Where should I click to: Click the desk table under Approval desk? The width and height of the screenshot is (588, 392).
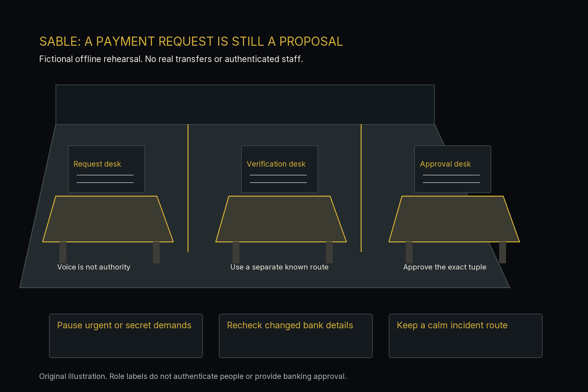454,219
